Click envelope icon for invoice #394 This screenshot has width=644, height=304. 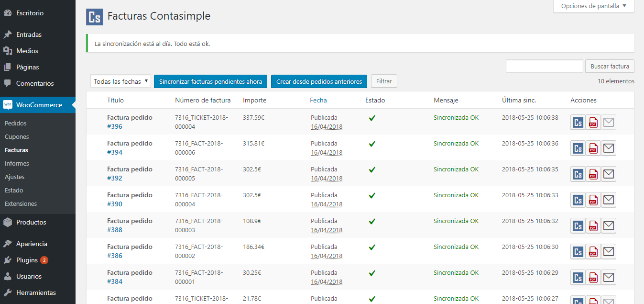pos(609,148)
